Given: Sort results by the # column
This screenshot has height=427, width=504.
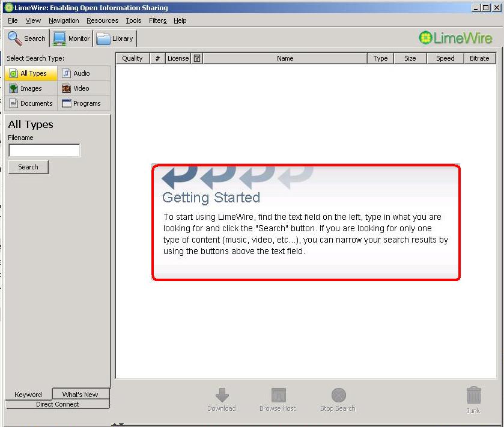Looking at the screenshot, I should [157, 58].
